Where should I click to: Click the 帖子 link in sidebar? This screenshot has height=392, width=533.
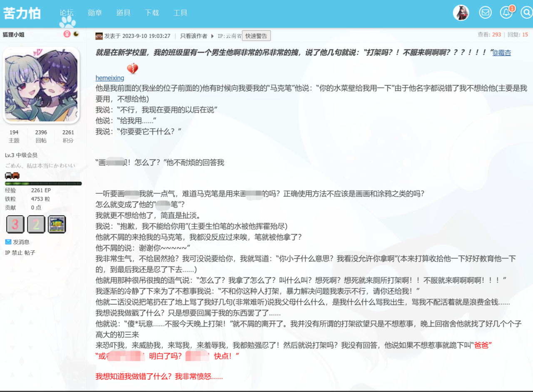pyautogui.click(x=30, y=252)
